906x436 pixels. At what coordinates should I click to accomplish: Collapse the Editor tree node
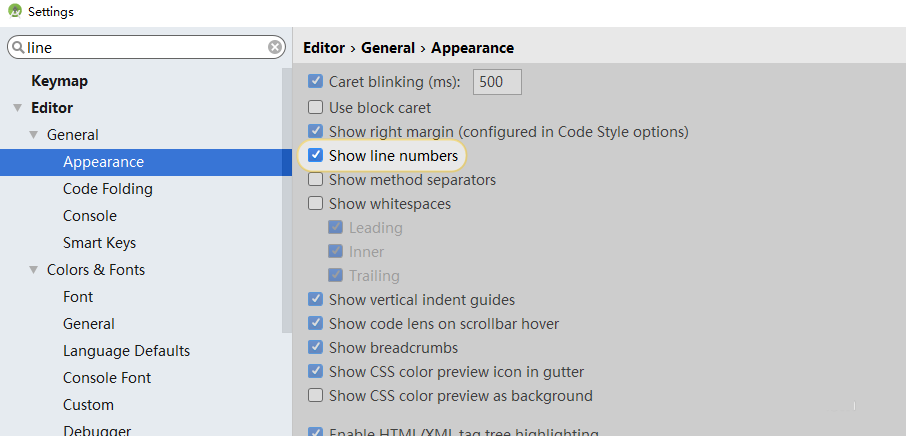[17, 108]
